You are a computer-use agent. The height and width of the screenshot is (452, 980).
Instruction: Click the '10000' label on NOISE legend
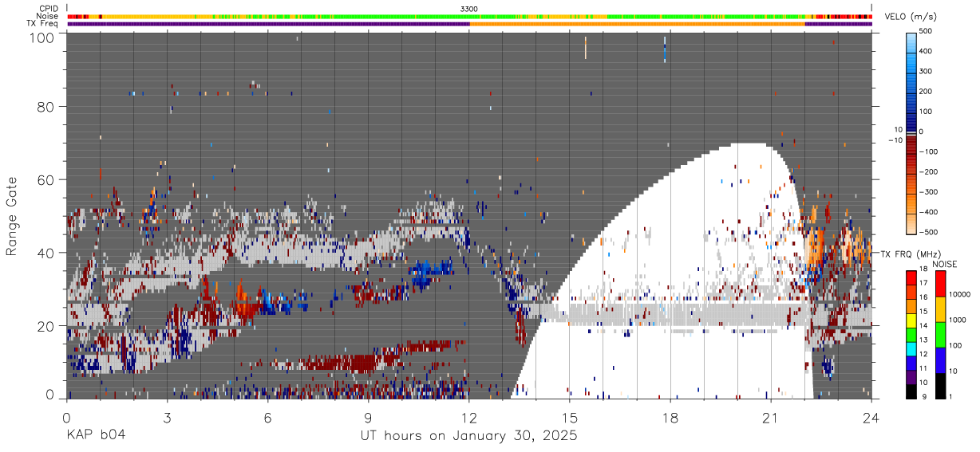pyautogui.click(x=961, y=294)
